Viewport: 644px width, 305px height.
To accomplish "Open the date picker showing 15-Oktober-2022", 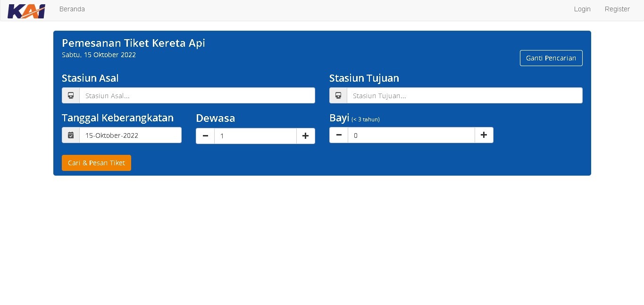I will point(130,135).
